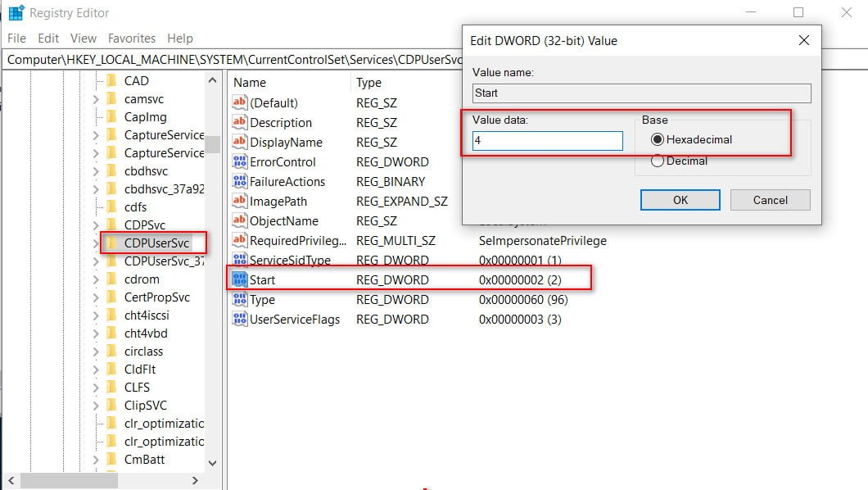
Task: Select the RequiredPrivileges value icon
Action: pyautogui.click(x=239, y=240)
